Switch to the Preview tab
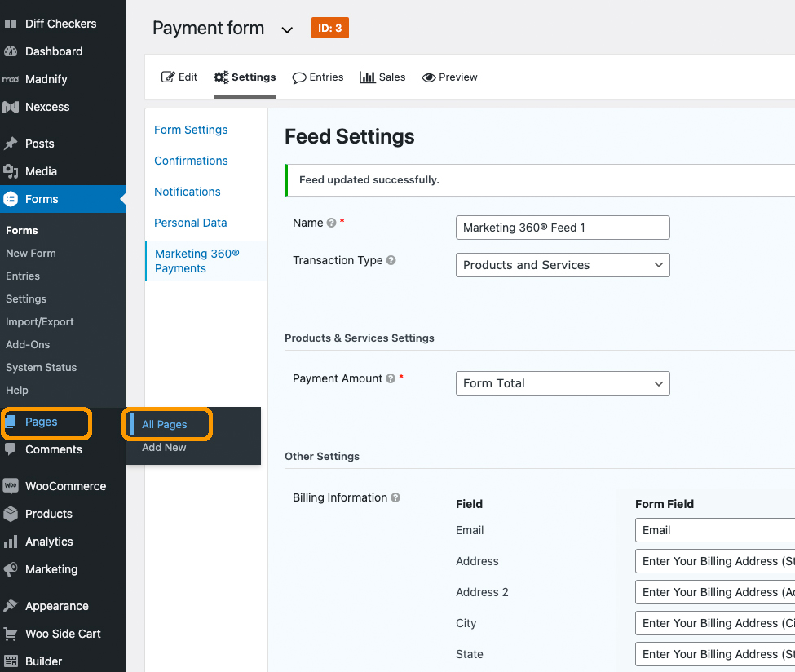Screen dimensions: 795x672 [450, 77]
